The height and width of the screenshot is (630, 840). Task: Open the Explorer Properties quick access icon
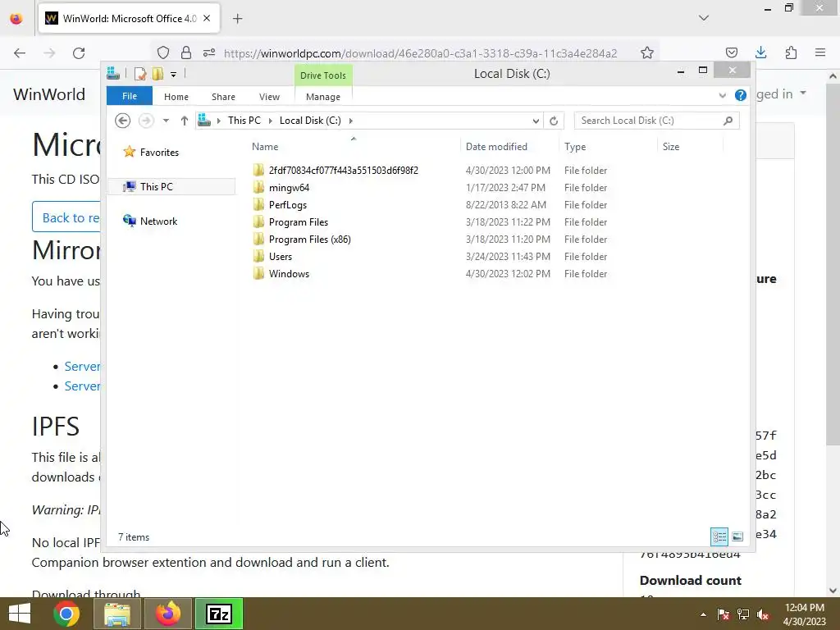[139, 73]
